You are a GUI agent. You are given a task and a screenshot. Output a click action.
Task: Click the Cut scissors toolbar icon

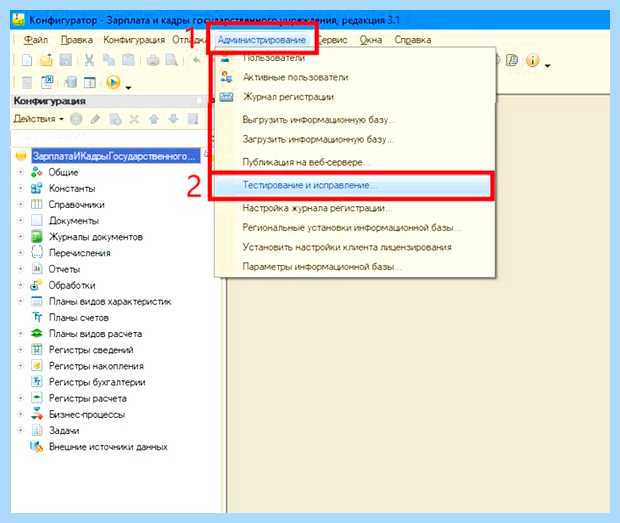pos(89,60)
